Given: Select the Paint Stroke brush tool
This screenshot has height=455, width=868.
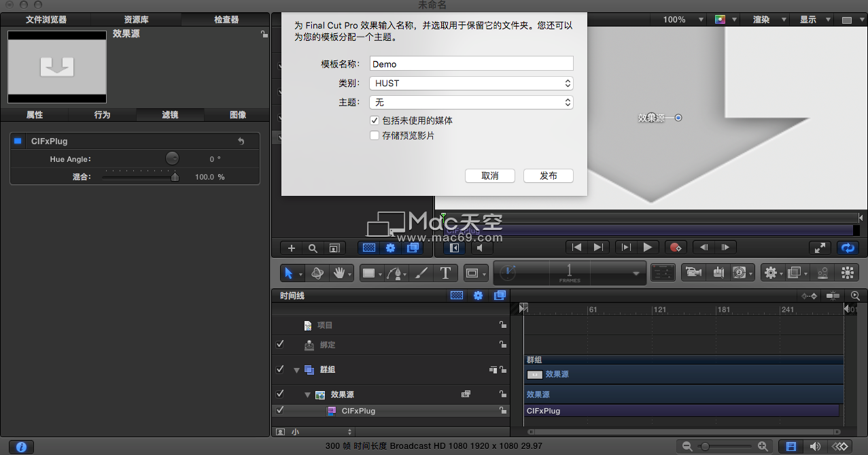Looking at the screenshot, I should (421, 273).
